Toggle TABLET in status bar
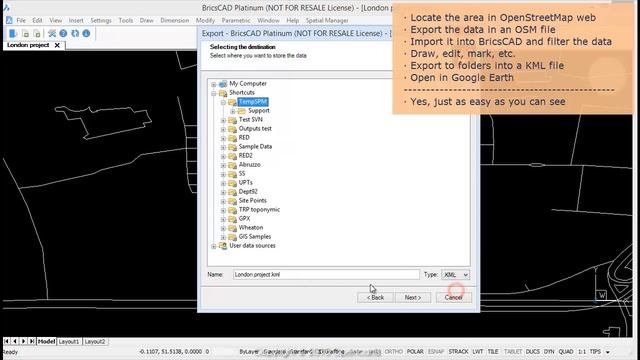The image size is (640, 360). pos(513,351)
